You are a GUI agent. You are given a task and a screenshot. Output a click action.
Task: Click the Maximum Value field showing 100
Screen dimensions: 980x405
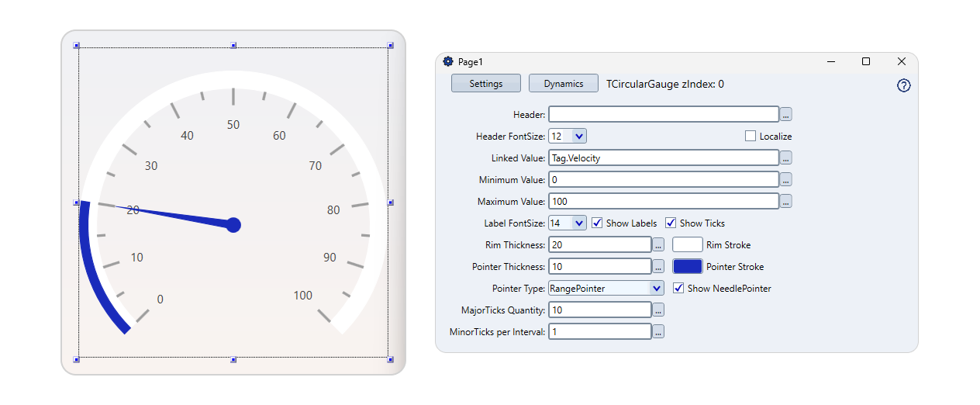pyautogui.click(x=664, y=202)
